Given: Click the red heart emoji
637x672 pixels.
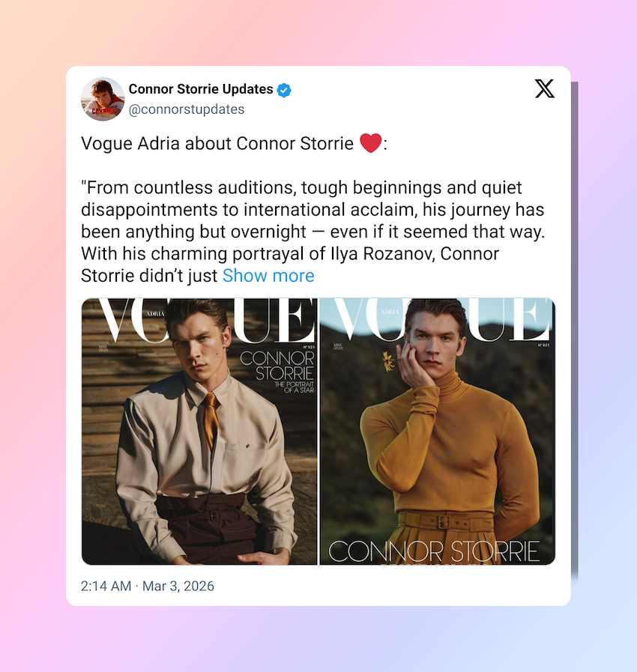Looking at the screenshot, I should click(x=370, y=142).
